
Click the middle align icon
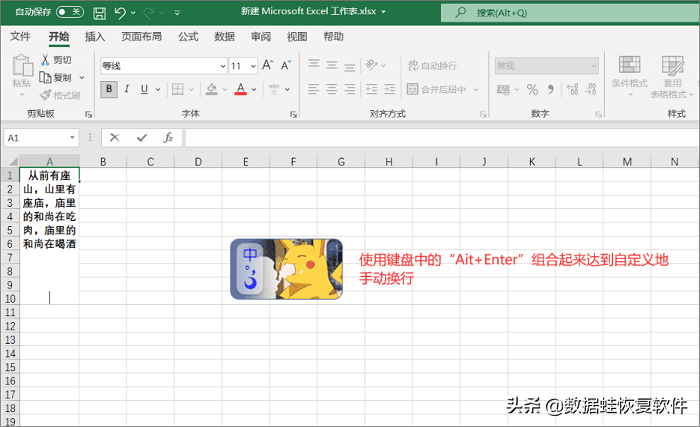click(332, 65)
